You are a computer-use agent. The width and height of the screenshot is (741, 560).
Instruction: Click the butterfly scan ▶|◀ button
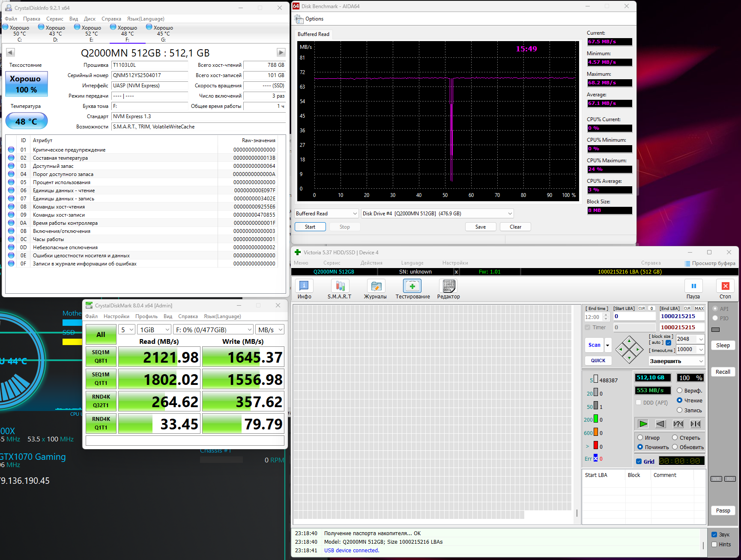(x=696, y=424)
